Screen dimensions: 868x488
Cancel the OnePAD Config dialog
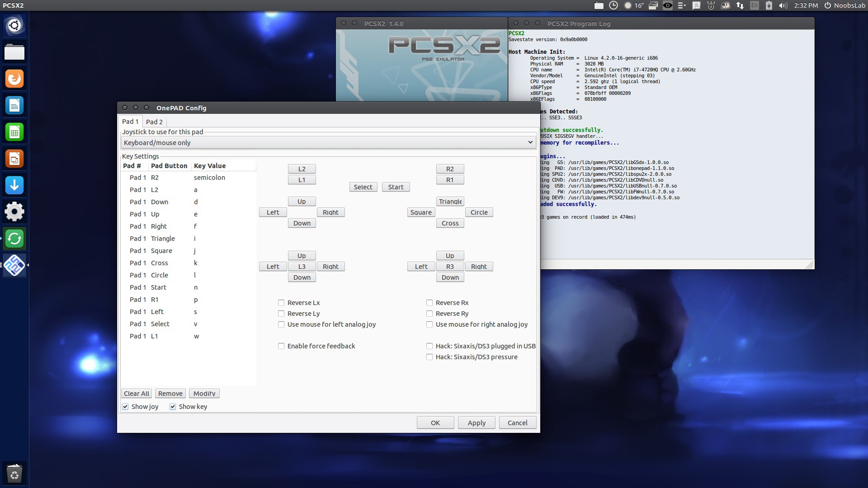pyautogui.click(x=518, y=423)
